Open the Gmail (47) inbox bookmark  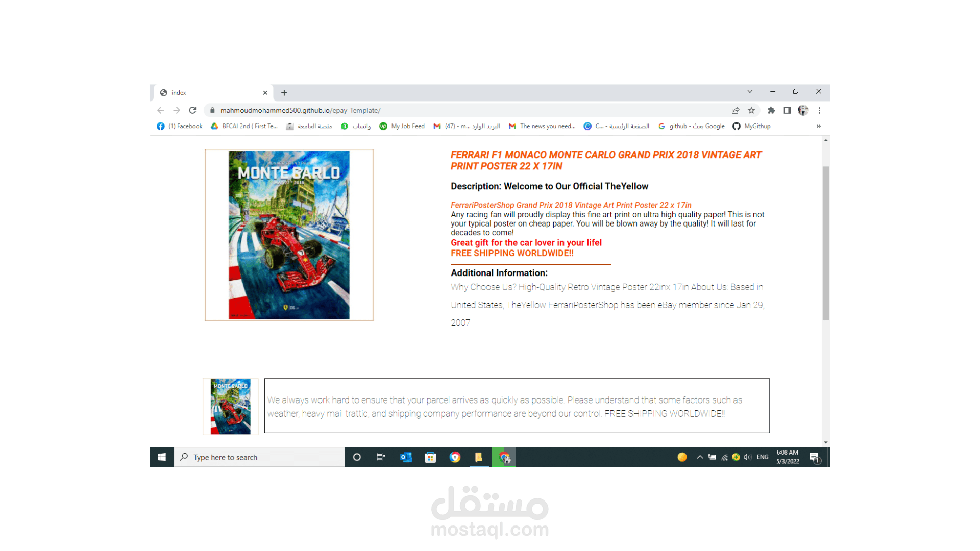point(467,126)
